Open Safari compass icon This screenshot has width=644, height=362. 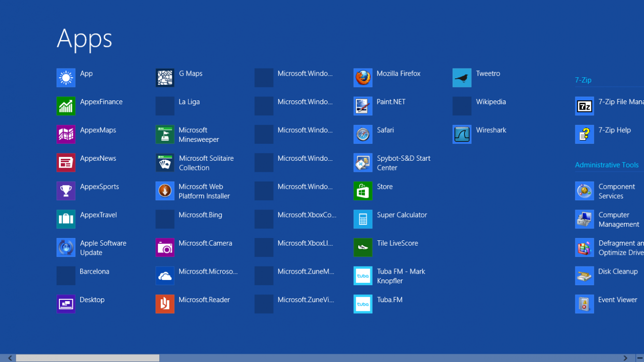(363, 134)
